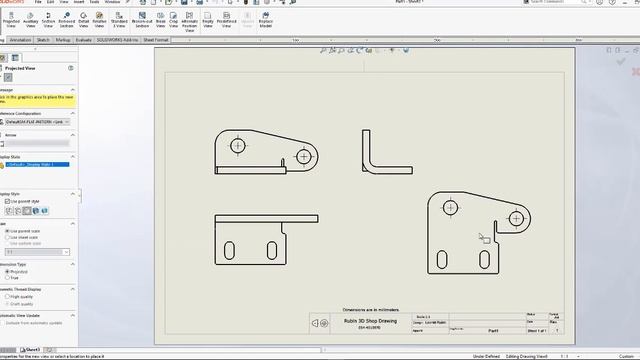Click the flat pattern drawing view
The height and width of the screenshot is (360, 640).
pos(479,233)
